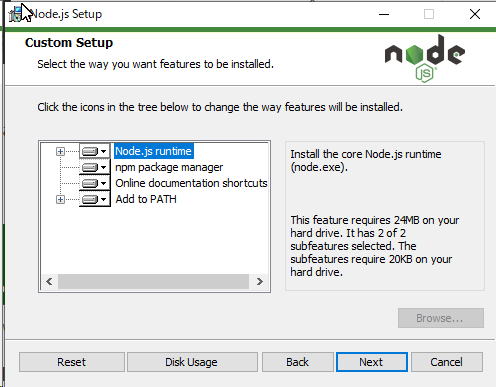The height and width of the screenshot is (387, 496).
Task: Select the Add to PATH feature
Action: pos(146,199)
